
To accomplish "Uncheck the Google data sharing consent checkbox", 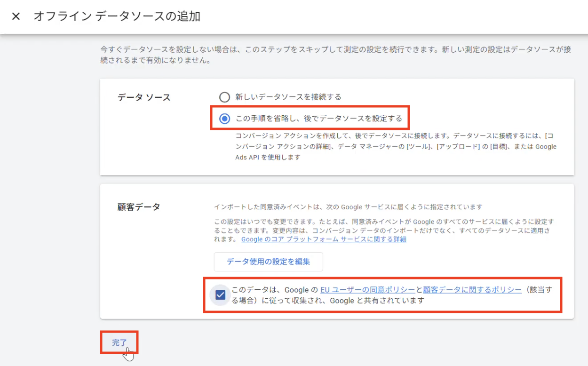I will [x=220, y=295].
